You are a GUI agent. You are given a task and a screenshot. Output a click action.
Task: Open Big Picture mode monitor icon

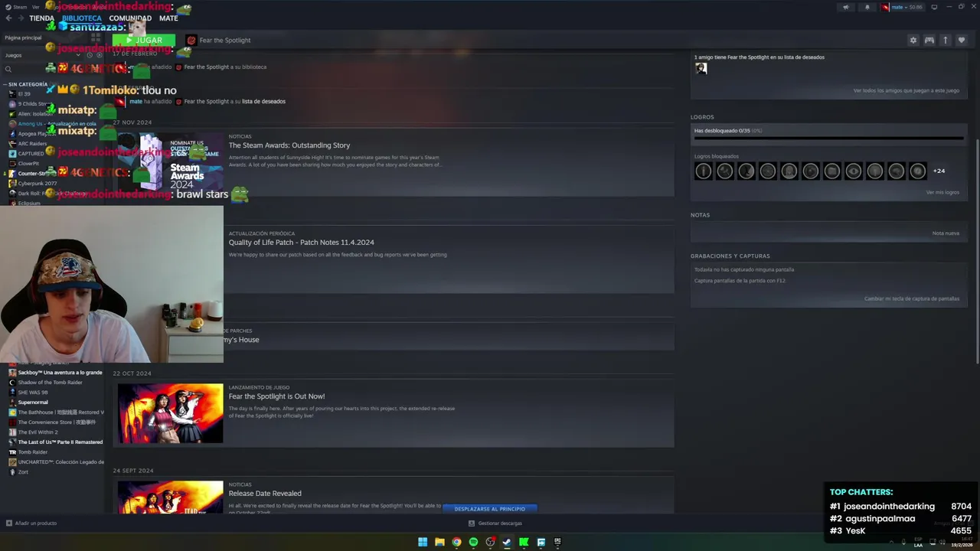pyautogui.click(x=933, y=7)
